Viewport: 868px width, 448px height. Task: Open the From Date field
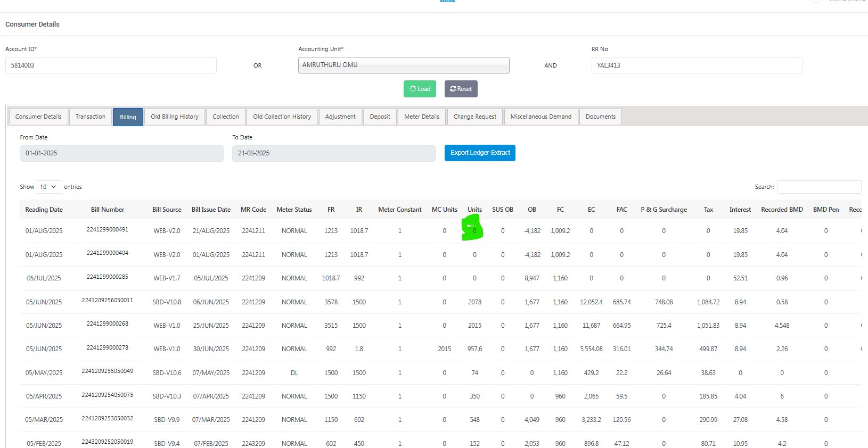pyautogui.click(x=121, y=153)
